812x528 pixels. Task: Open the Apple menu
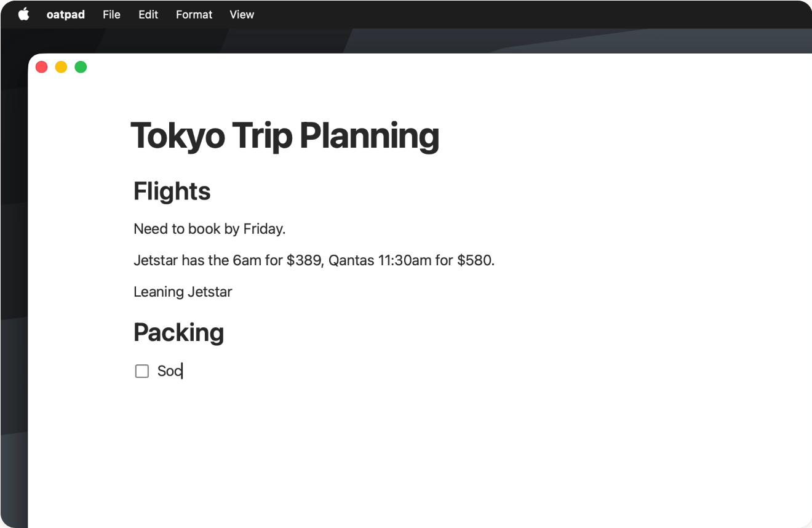[x=23, y=14]
